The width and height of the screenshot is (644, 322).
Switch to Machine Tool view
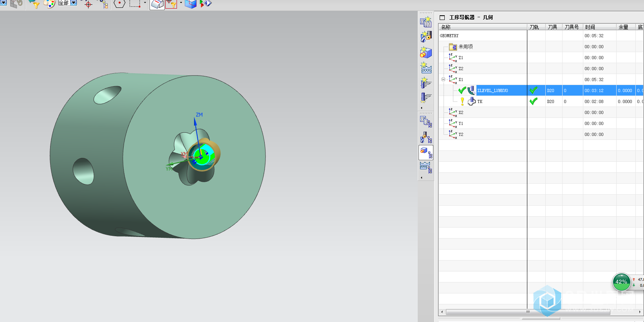point(426,137)
